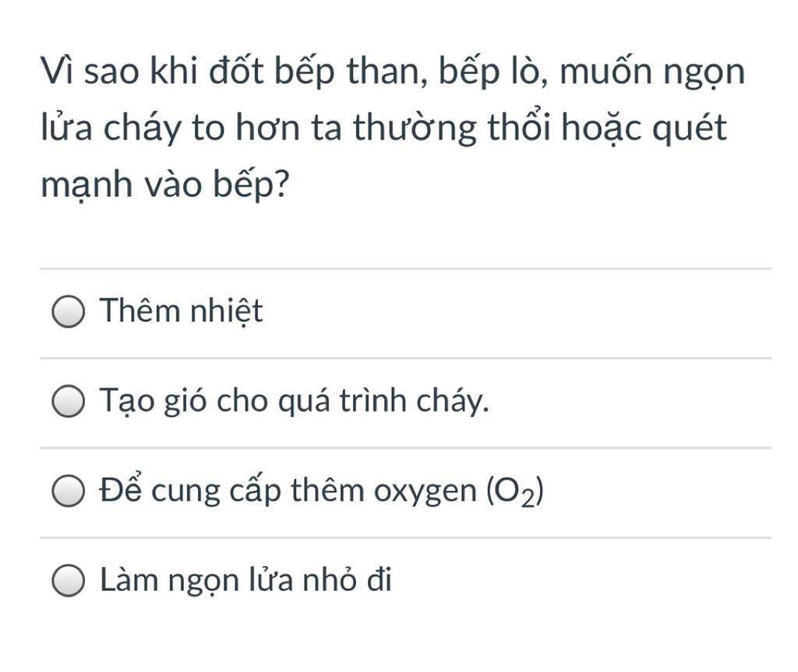Click the question line starting 'lửa cháy to hơn'
Viewport: 798px width, 672px height.
coord(383,127)
